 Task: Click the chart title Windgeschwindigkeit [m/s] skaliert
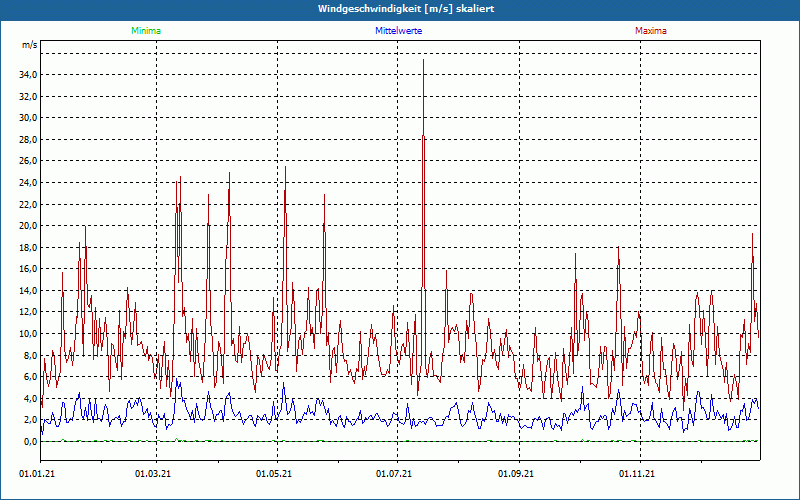click(406, 9)
